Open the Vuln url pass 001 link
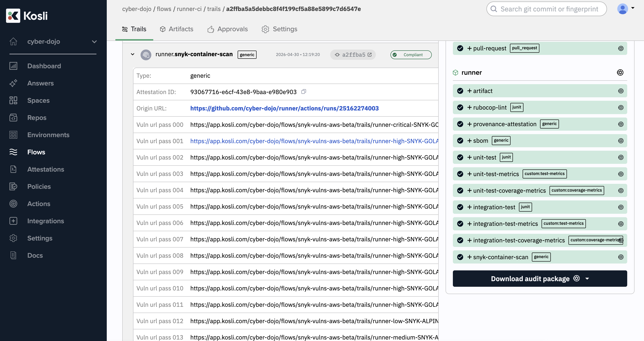Screen dimensions: 644x341 (314, 141)
